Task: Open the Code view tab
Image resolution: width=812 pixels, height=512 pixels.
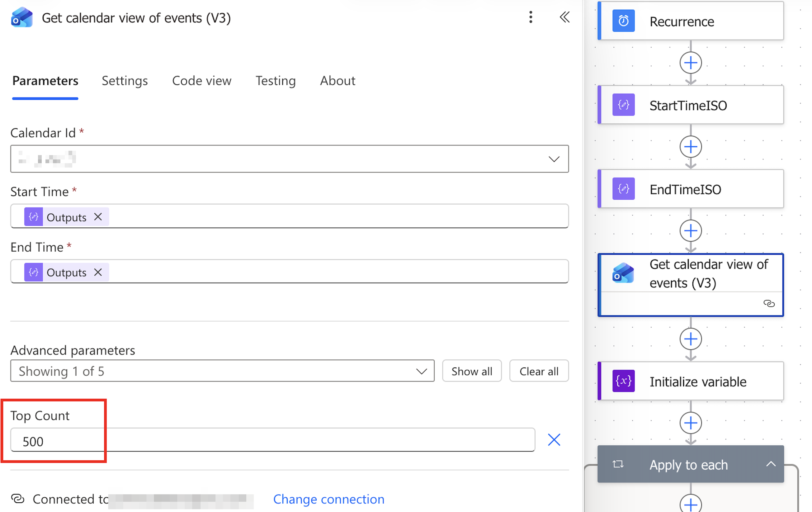Action: [202, 81]
